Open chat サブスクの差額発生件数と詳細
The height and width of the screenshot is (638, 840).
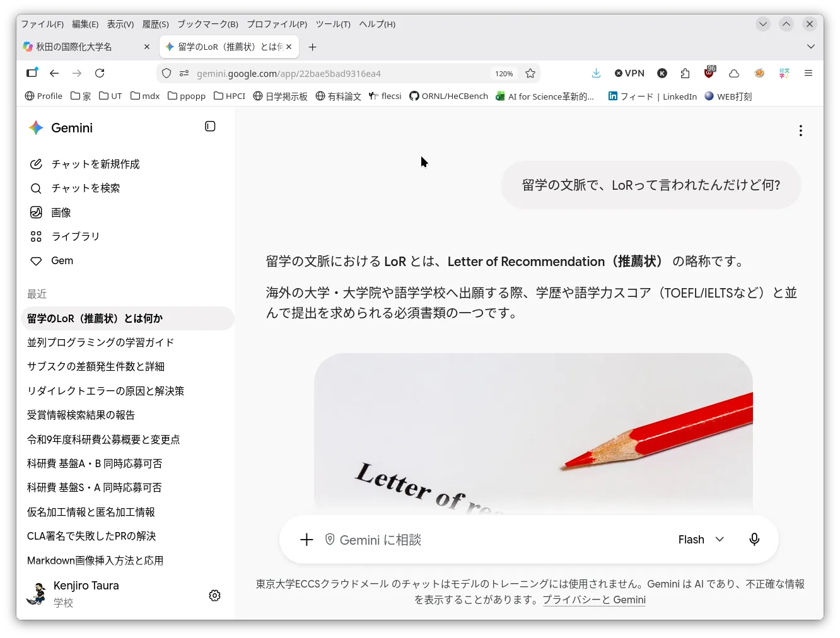click(128, 366)
